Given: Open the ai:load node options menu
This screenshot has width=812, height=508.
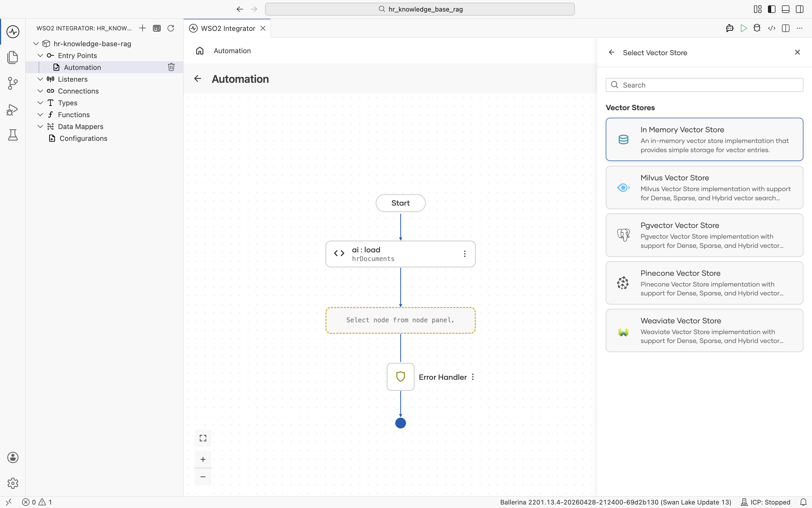Looking at the screenshot, I should (465, 254).
